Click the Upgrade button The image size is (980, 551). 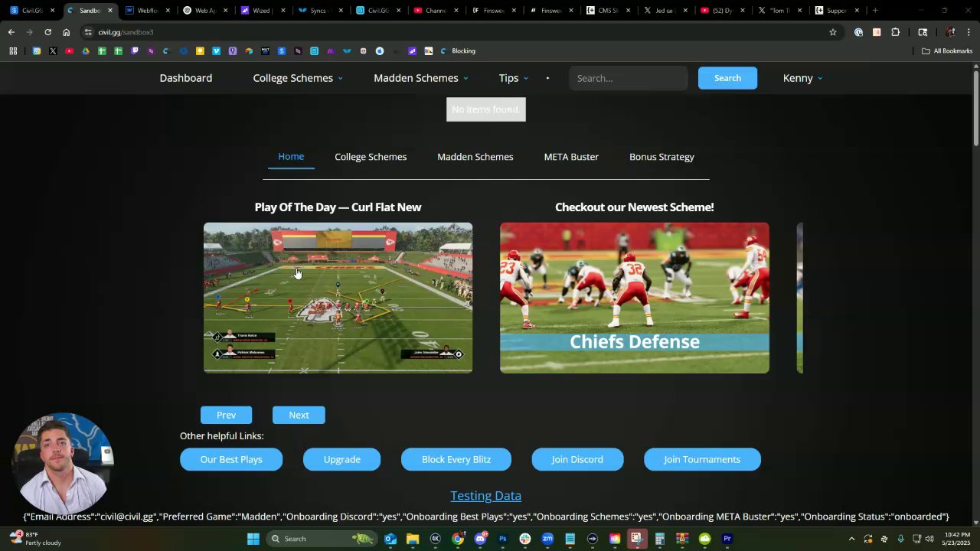(x=342, y=459)
